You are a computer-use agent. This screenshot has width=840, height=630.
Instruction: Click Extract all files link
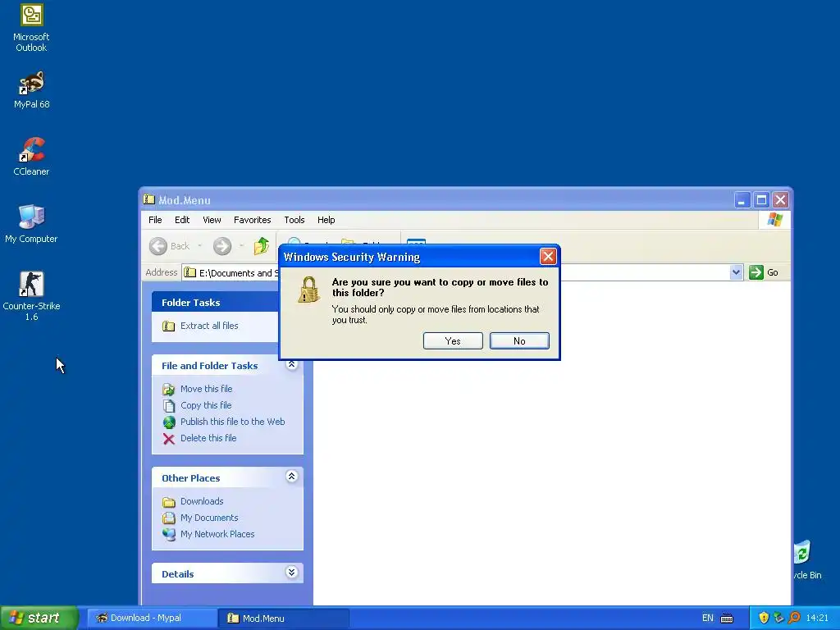(209, 326)
